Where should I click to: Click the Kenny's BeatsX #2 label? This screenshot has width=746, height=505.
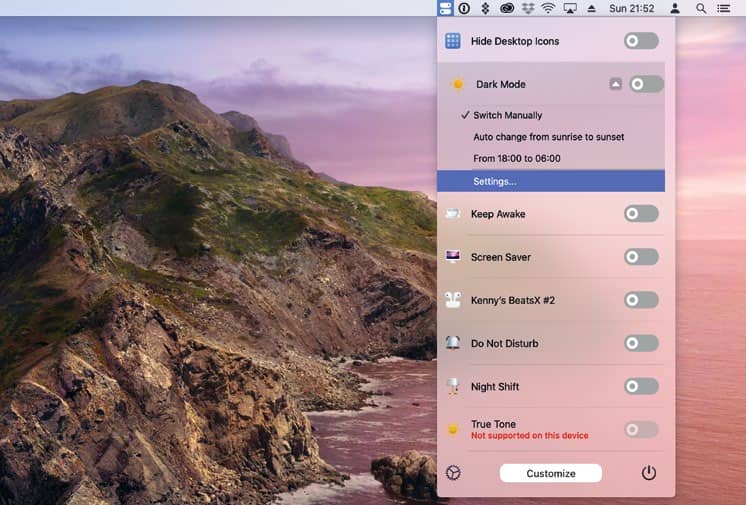pyautogui.click(x=513, y=300)
